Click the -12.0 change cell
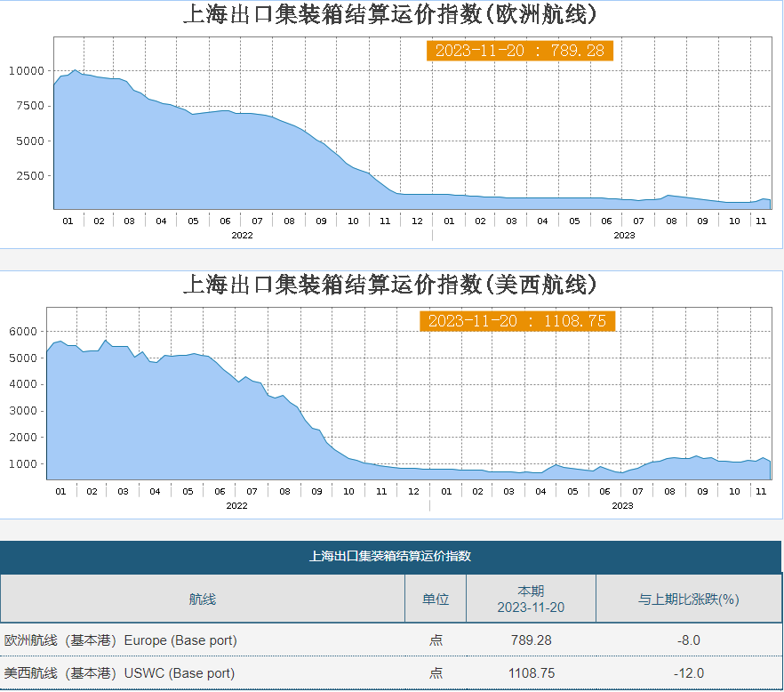Viewport: 784px width, 692px height. 689,673
